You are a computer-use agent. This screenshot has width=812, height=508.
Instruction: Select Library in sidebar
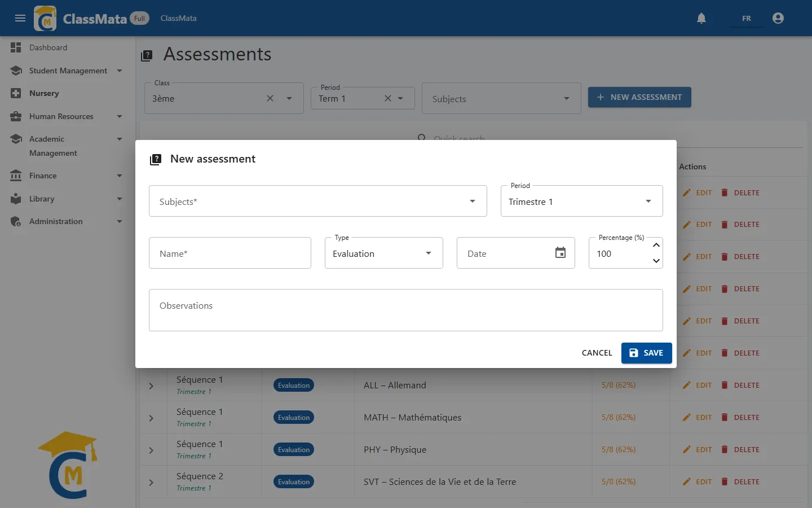42,199
